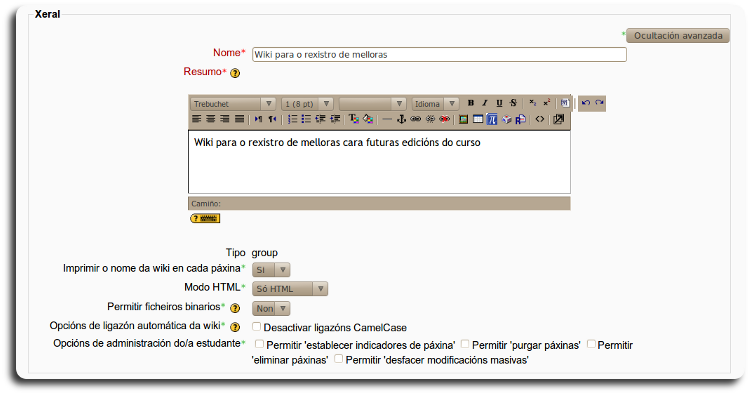Click the cube icon in editor toolbar
The width and height of the screenshot is (750, 395).
pyautogui.click(x=507, y=119)
